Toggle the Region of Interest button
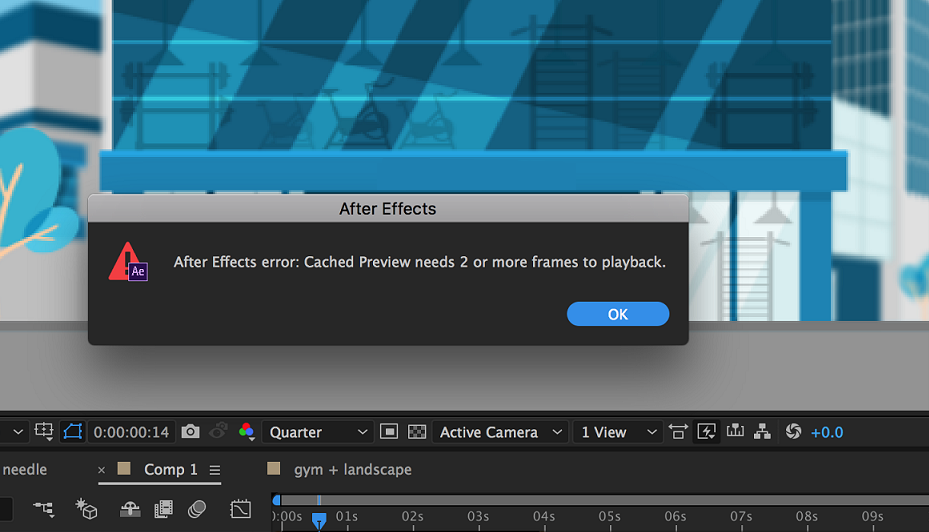Viewport: 929px width, 532px height. tap(389, 432)
